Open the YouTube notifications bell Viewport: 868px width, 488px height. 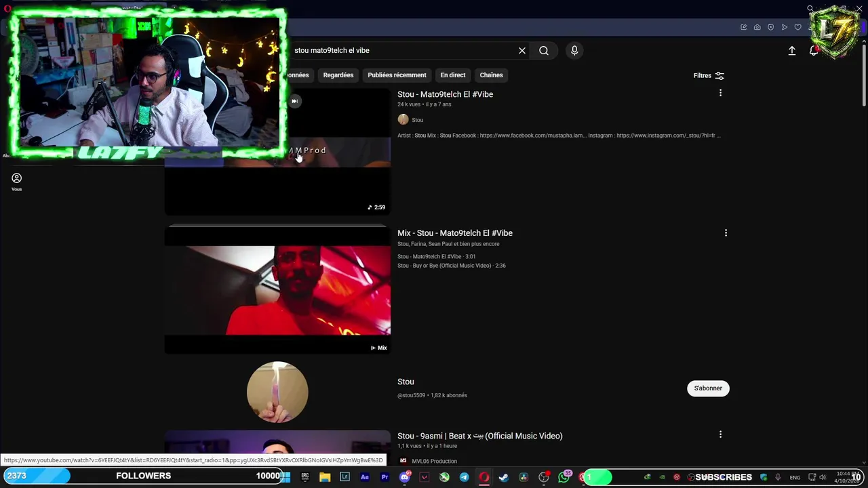(x=814, y=51)
